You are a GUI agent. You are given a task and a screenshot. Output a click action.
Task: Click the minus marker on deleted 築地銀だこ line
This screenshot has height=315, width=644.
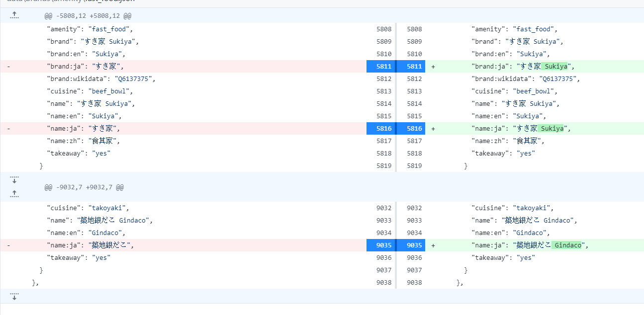tap(8, 245)
